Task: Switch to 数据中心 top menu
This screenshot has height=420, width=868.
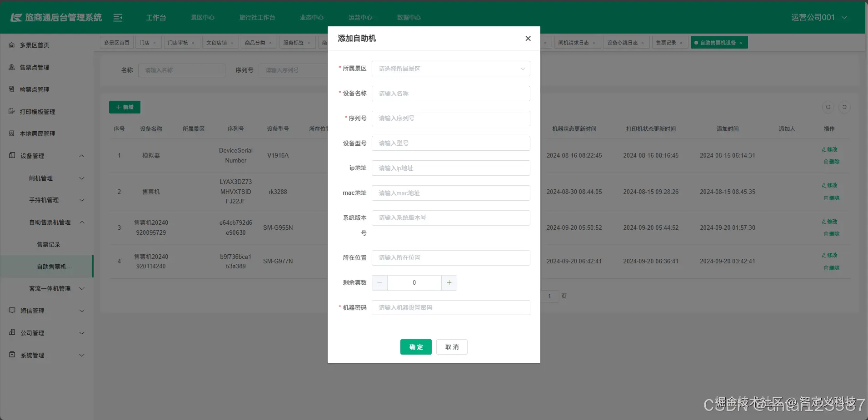Action: (409, 18)
